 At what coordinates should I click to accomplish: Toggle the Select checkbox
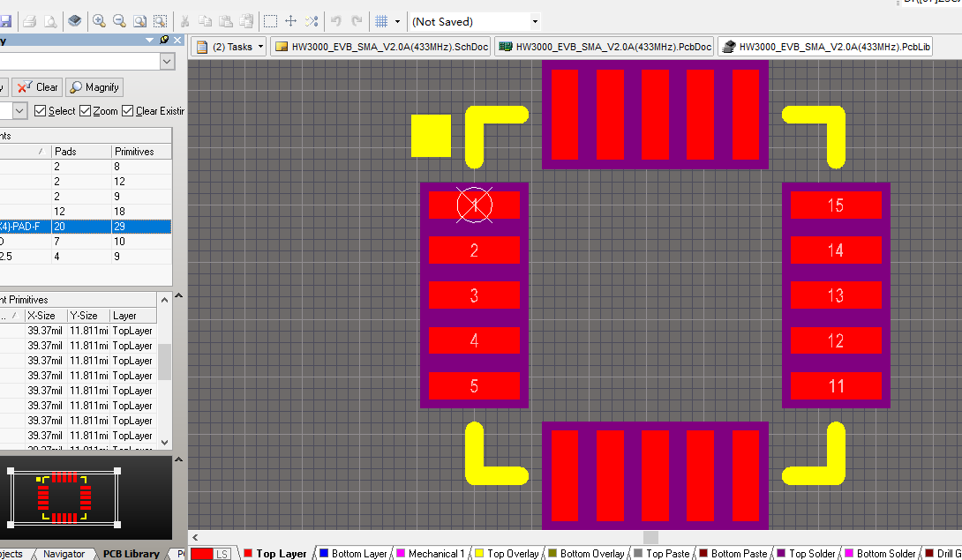(41, 111)
